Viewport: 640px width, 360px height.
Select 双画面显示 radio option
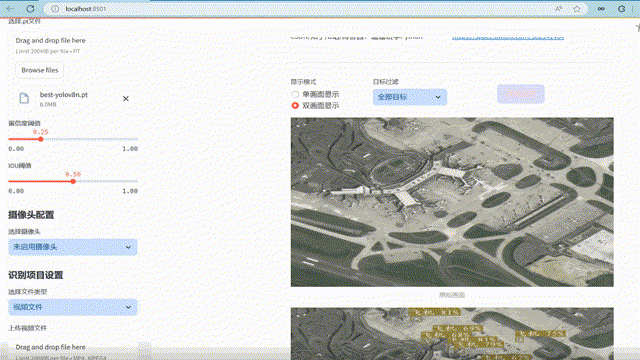click(x=295, y=105)
